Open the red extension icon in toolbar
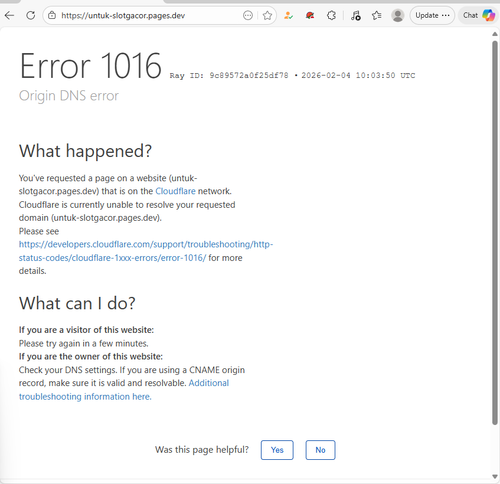This screenshot has height=484, width=500. (310, 15)
